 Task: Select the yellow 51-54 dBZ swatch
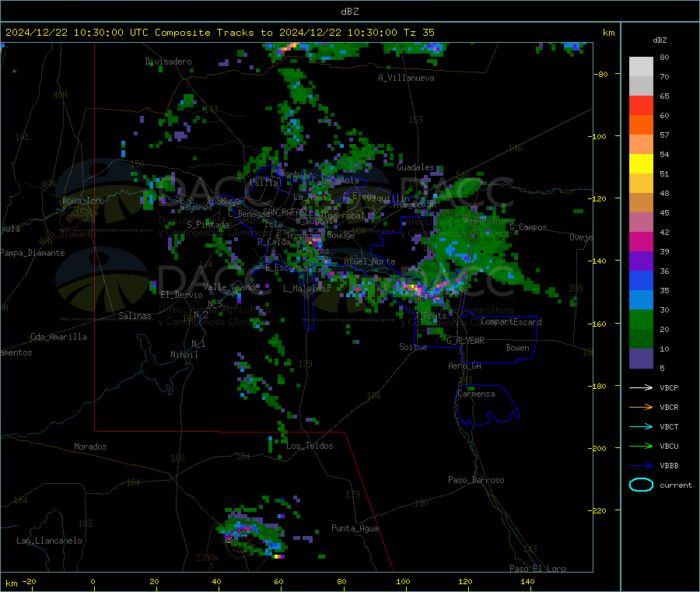[641, 164]
